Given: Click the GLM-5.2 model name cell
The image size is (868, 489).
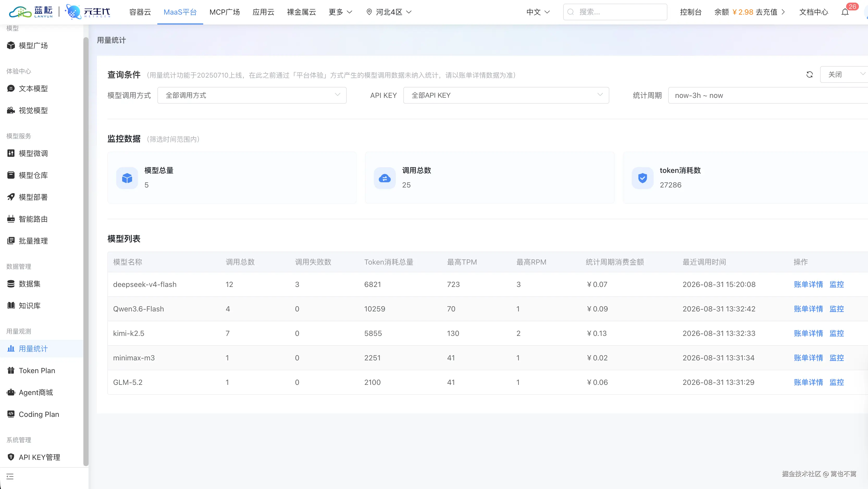Looking at the screenshot, I should point(128,382).
